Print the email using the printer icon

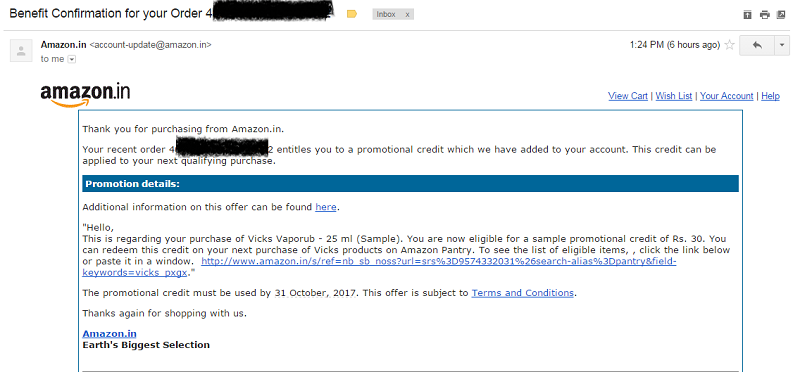click(x=764, y=15)
